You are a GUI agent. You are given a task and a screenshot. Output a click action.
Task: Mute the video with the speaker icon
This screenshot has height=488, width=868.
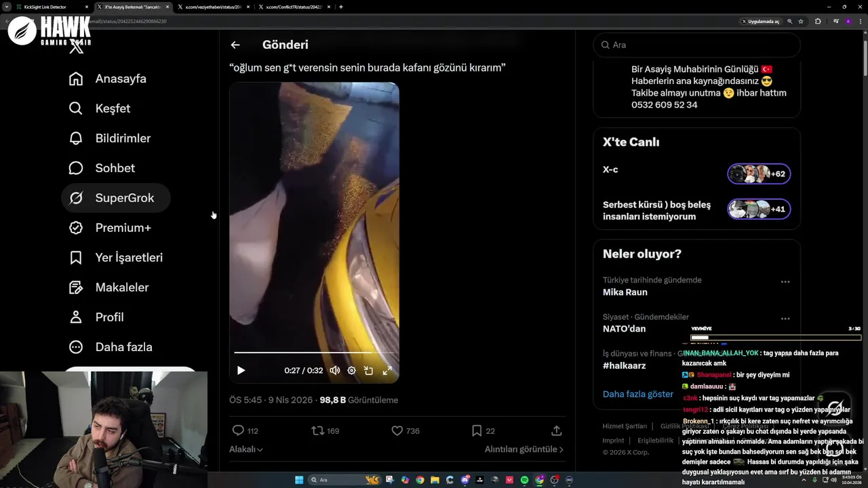[334, 370]
